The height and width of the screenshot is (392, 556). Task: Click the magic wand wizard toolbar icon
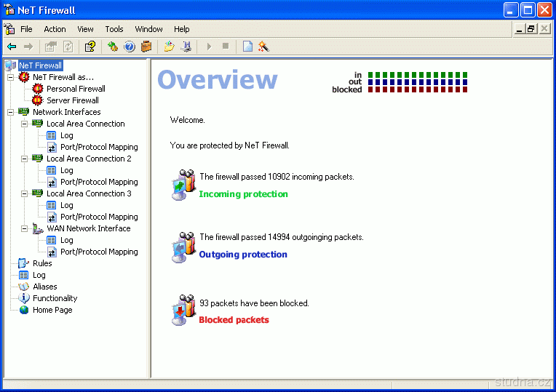point(264,47)
